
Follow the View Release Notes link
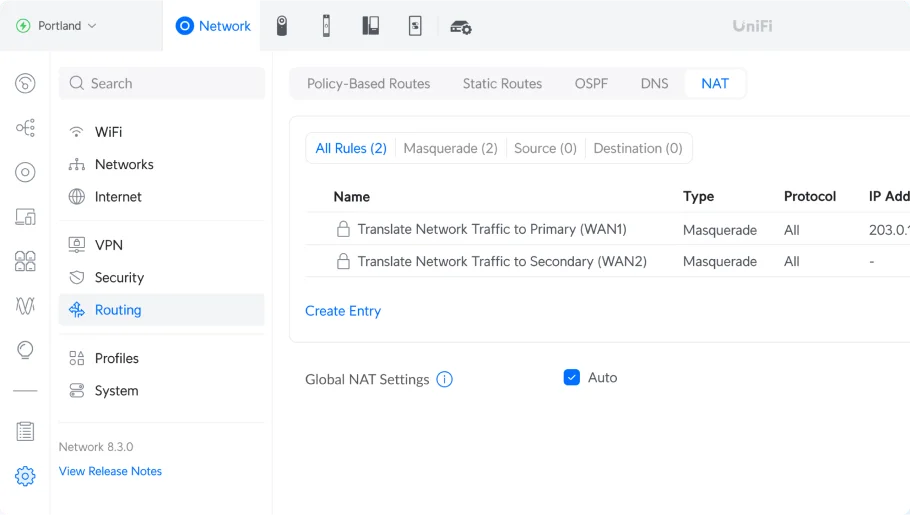click(110, 471)
